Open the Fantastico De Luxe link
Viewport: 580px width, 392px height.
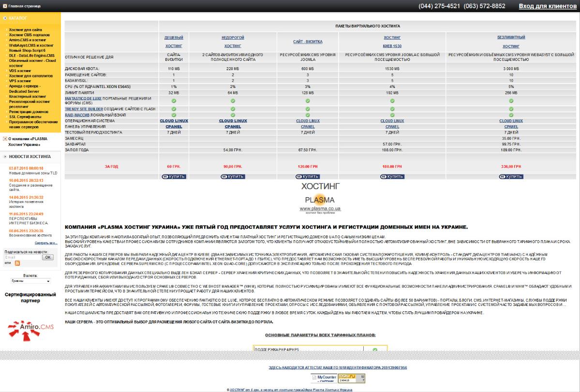coord(83,99)
